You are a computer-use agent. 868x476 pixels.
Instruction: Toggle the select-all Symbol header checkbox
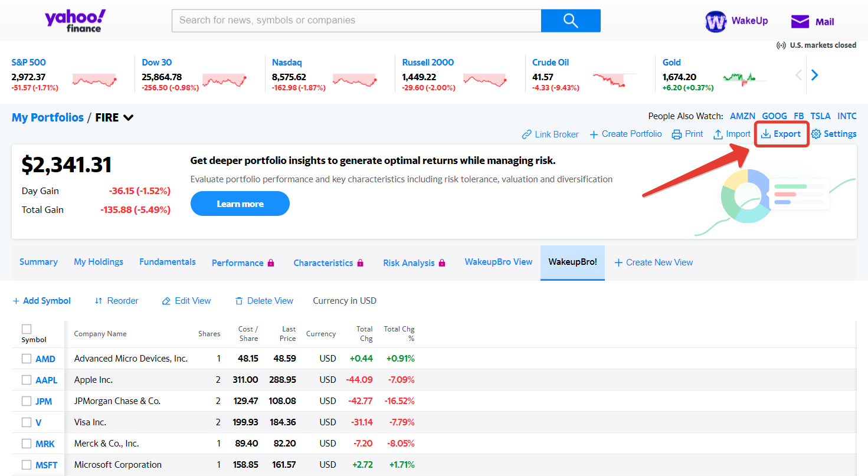(27, 329)
